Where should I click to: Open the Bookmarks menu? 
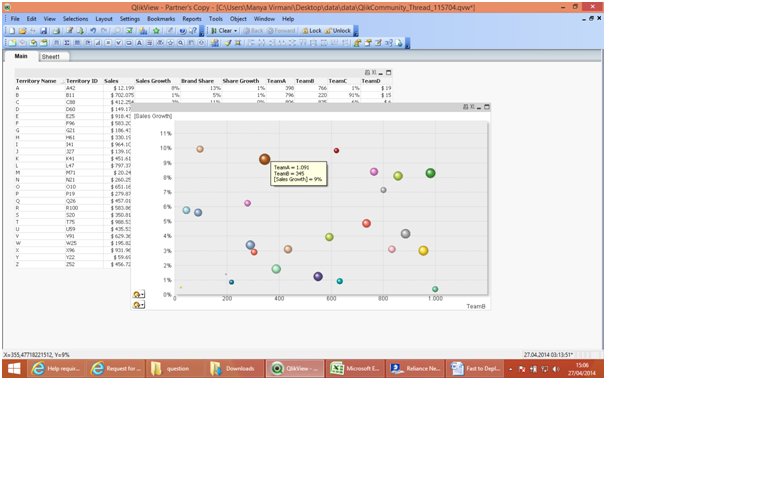point(161,19)
